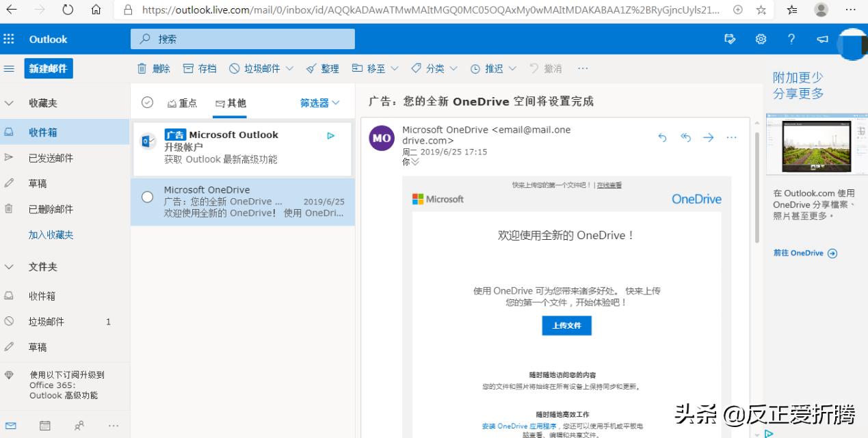The image size is (868, 438).
Task: Click the Reply All icon
Action: [x=685, y=137]
